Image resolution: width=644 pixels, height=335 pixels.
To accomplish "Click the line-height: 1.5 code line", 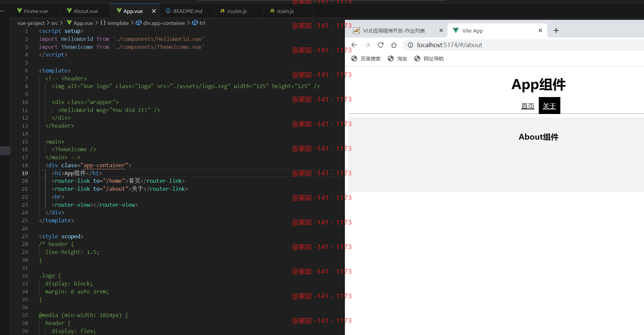I will (x=72, y=252).
